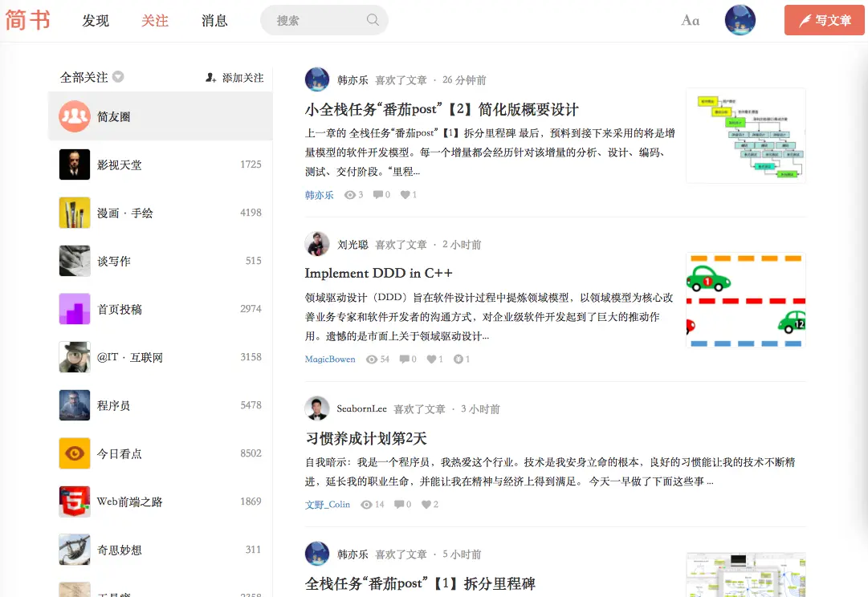Screen dimensions: 868x597
Task: Click the search magnifier icon
Action: coord(373,20)
